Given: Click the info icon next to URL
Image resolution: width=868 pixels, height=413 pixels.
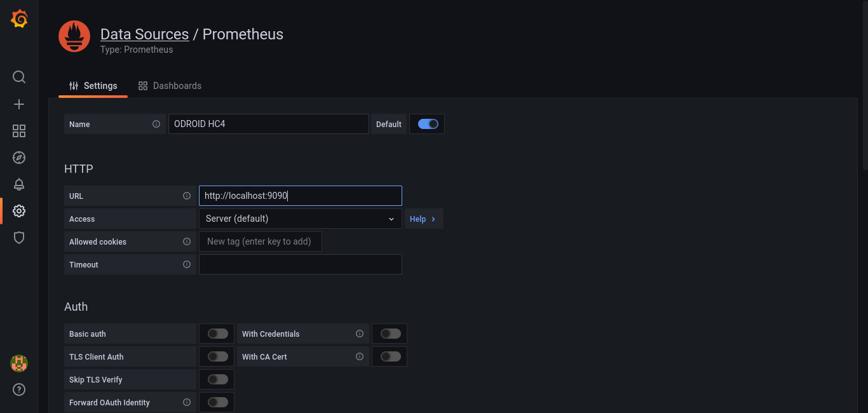Looking at the screenshot, I should 187,196.
